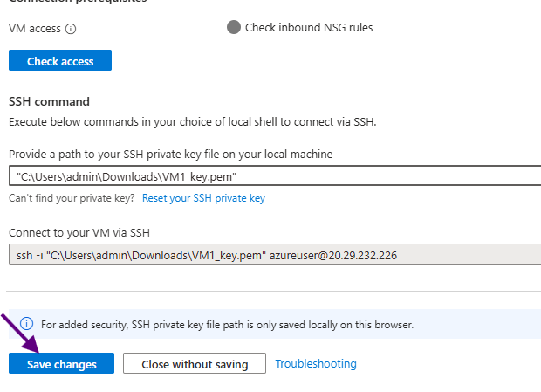
Task: Click Close without saving button
Action: pyautogui.click(x=195, y=363)
